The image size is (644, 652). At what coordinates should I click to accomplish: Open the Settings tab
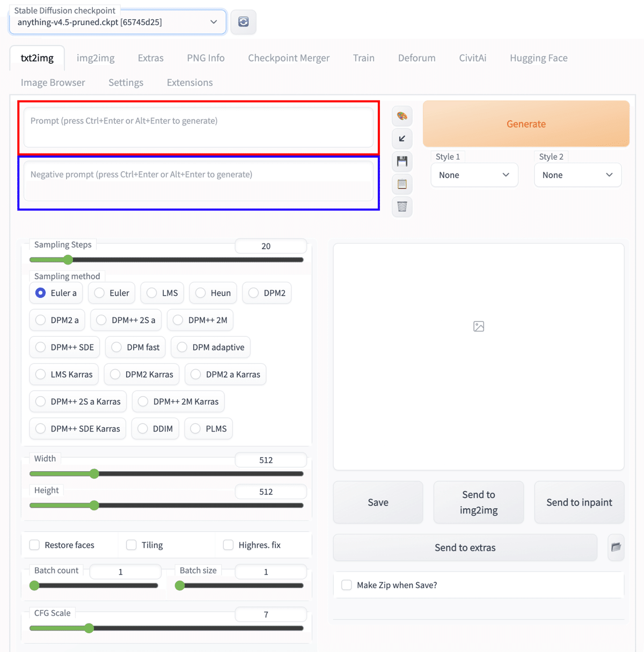[x=126, y=83]
